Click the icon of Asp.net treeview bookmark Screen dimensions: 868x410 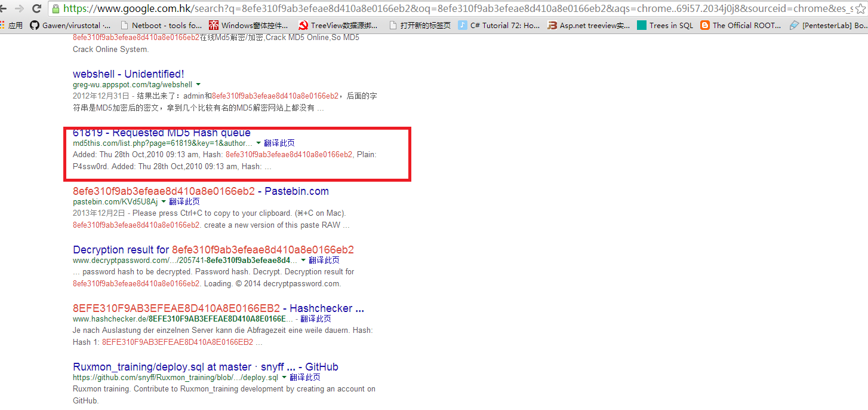[552, 25]
